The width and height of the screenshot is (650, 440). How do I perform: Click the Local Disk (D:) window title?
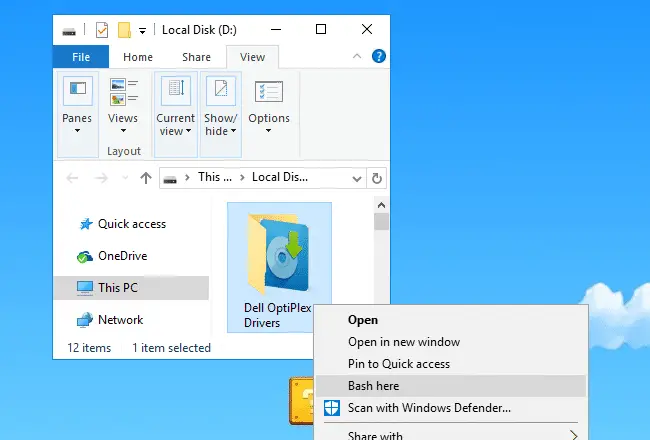coord(199,30)
